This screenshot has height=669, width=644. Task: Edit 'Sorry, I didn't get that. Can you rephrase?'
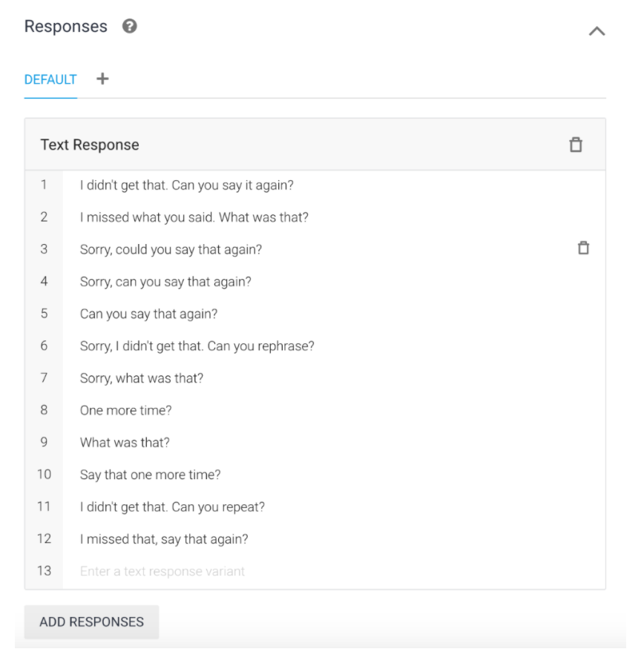click(x=197, y=346)
